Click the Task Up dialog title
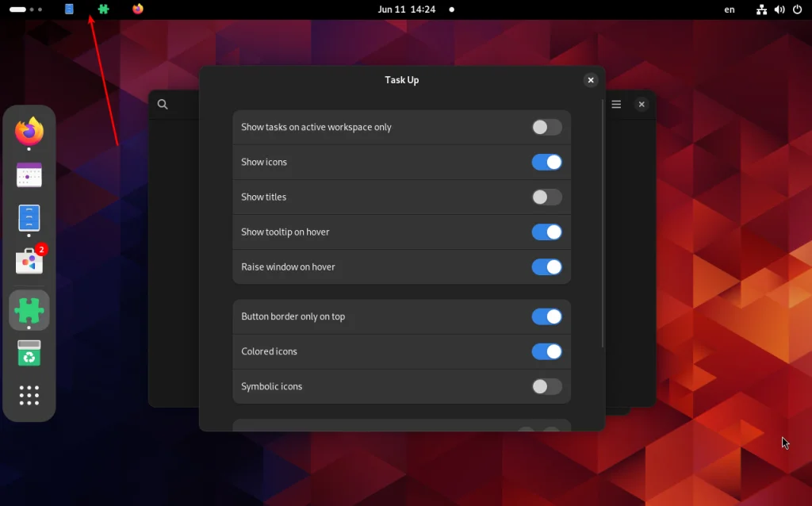Screen dimensions: 812x506 click(x=402, y=80)
